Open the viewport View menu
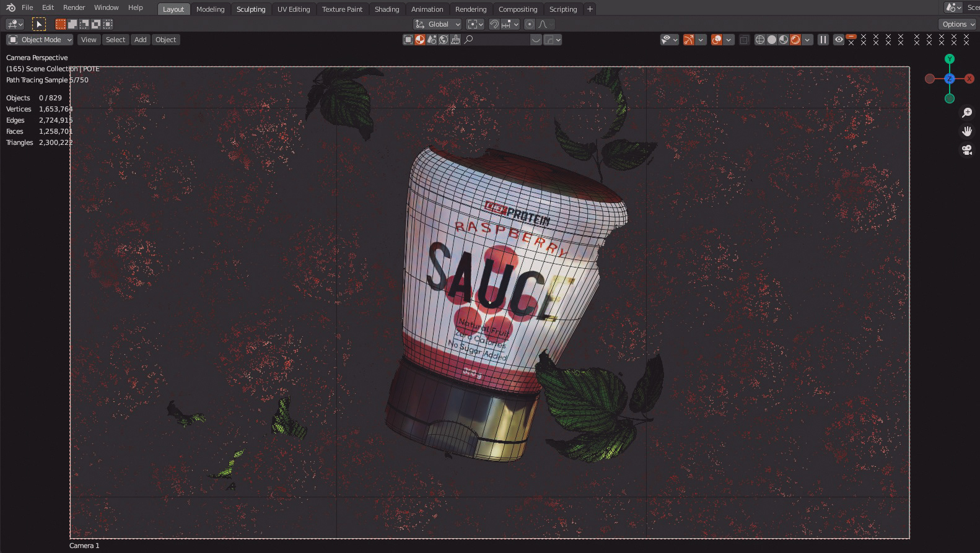Viewport: 980px width, 553px height. point(89,40)
